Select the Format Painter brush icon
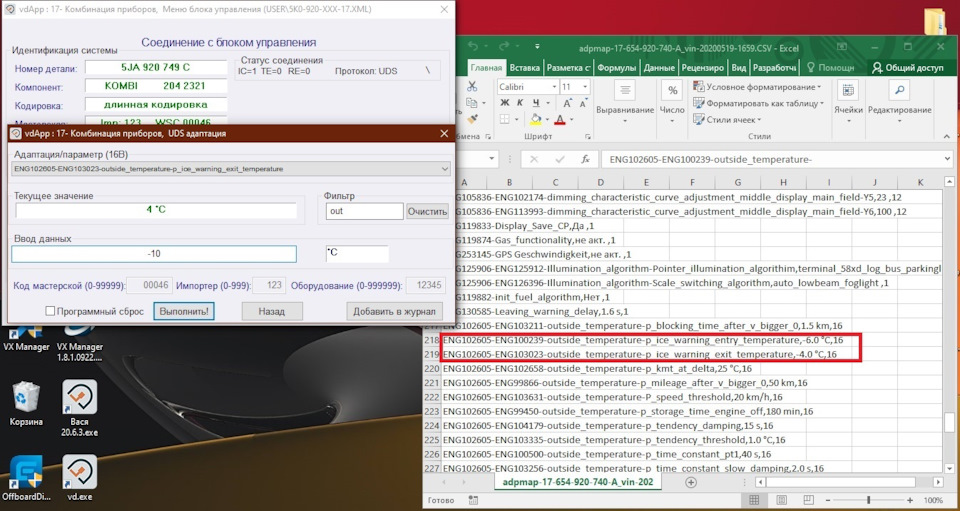Image resolution: width=960 pixels, height=511 pixels. [x=471, y=119]
